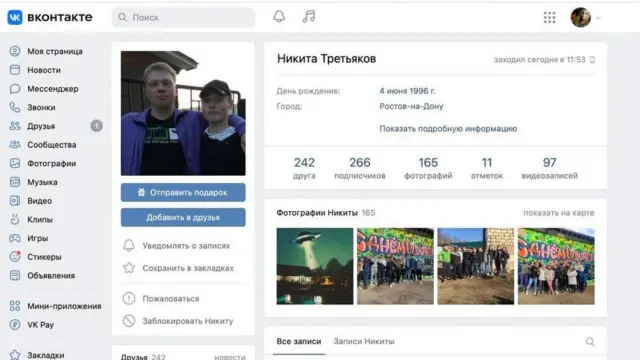The height and width of the screenshot is (360, 640).
Task: Click the Закладки star icon
Action: pos(15,355)
